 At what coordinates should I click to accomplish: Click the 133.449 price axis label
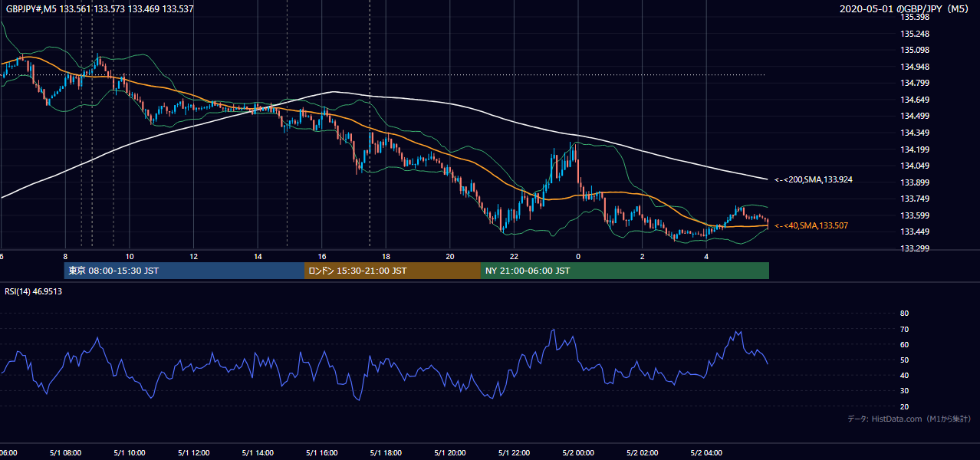[x=914, y=232]
